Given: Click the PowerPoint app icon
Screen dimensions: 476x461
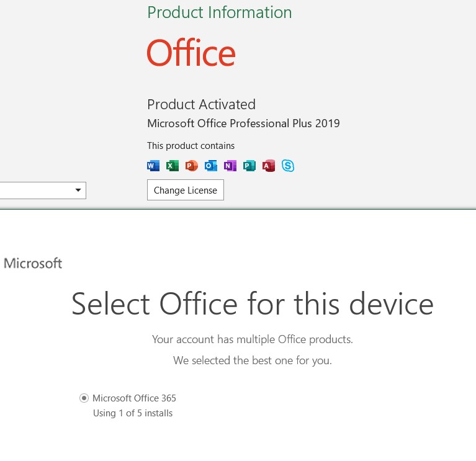Looking at the screenshot, I should [x=192, y=166].
